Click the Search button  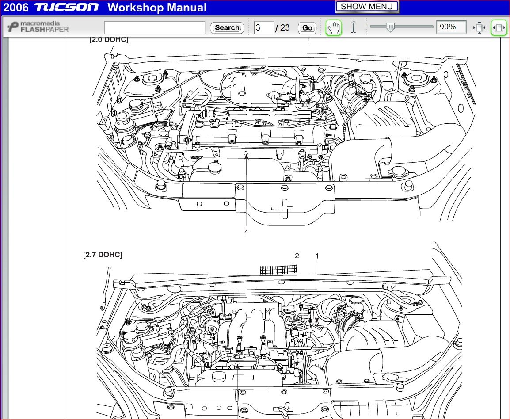227,28
